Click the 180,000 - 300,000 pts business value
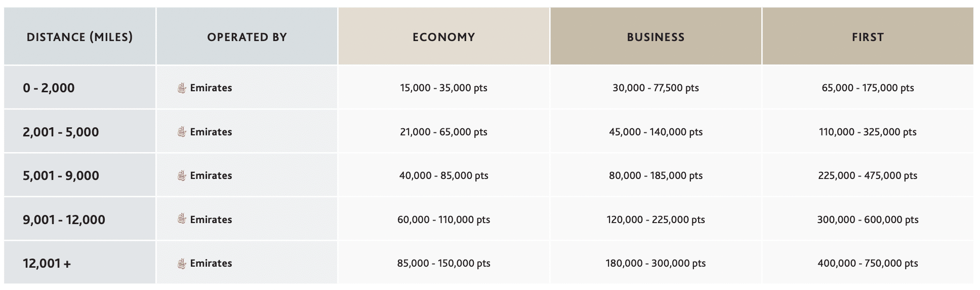Image resolution: width=980 pixels, height=290 pixels. pos(656,264)
